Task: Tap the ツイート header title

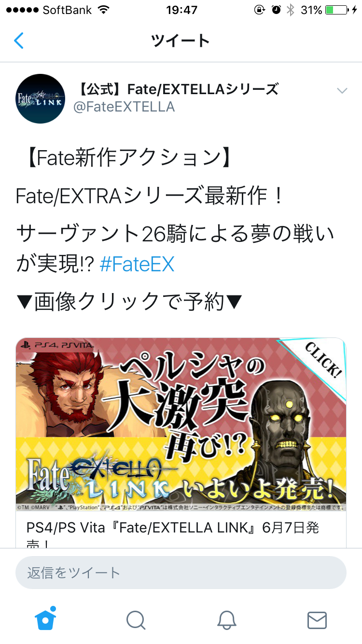Action: point(181,41)
